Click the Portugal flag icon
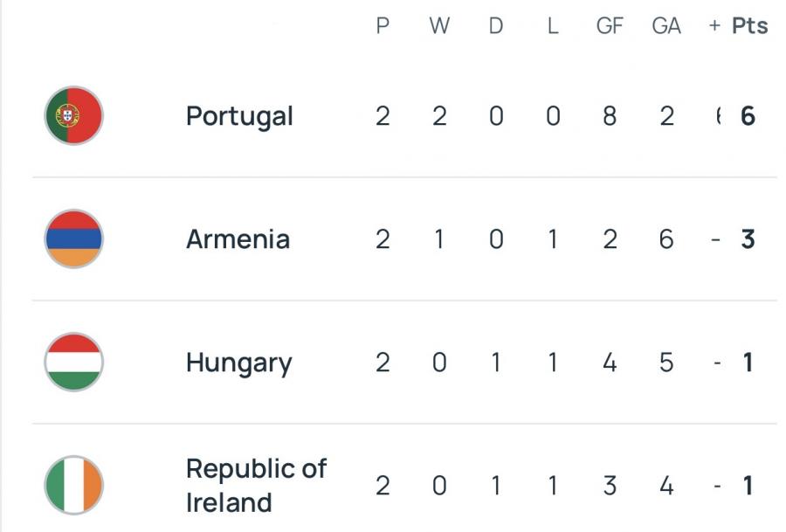The width and height of the screenshot is (786, 532). tap(74, 115)
